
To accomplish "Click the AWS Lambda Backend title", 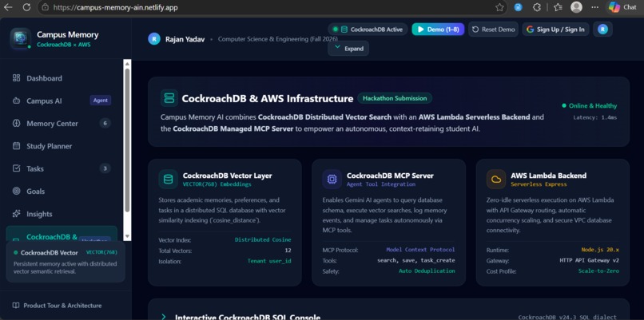I will [x=548, y=176].
